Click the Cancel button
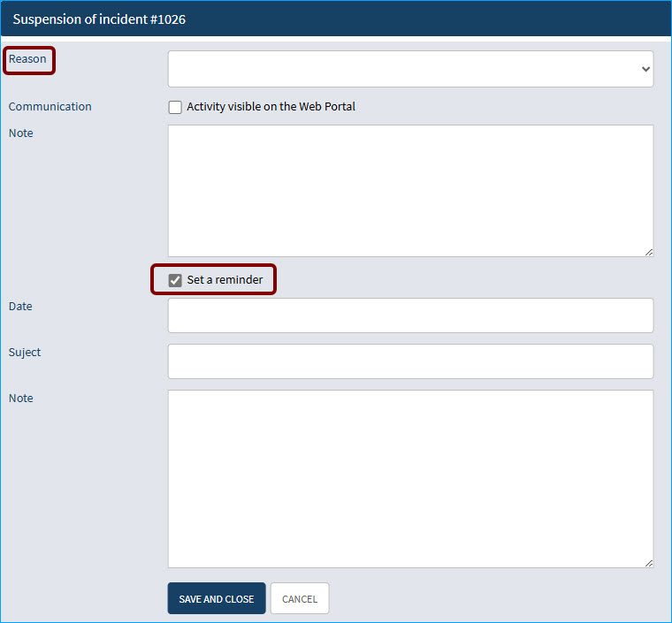Viewport: 672px width, 623px height. tap(300, 598)
